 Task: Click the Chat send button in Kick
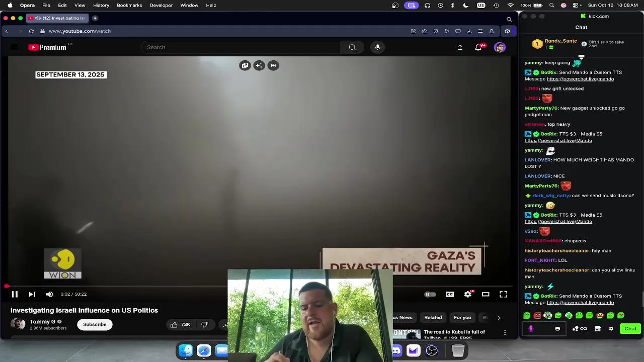tap(630, 328)
